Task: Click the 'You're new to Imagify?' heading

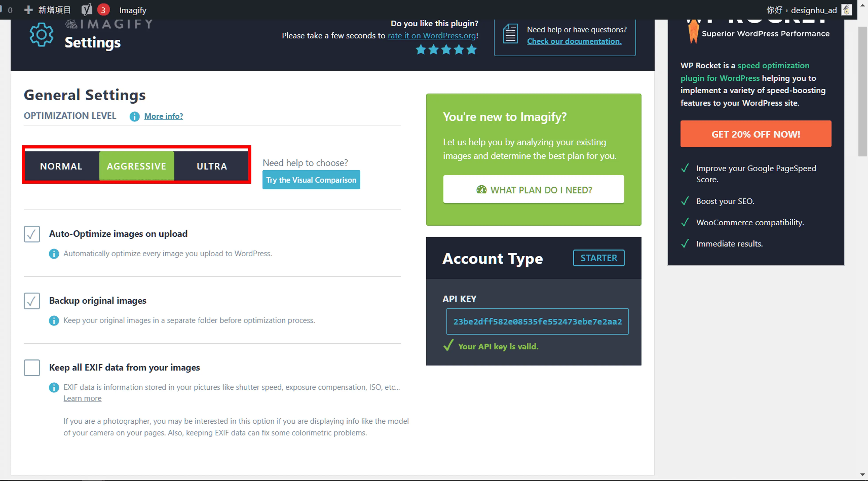Action: coord(505,116)
